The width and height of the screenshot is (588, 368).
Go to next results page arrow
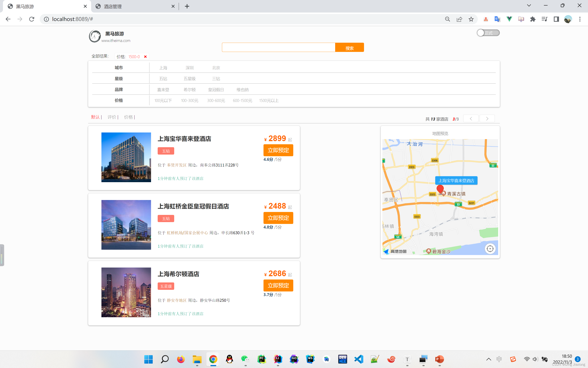point(487,119)
